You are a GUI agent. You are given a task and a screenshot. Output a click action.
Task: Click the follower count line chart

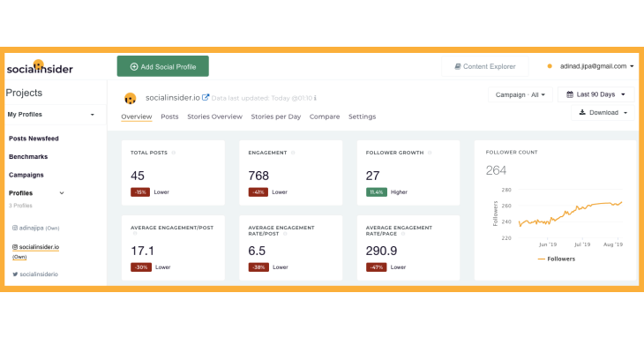(571, 214)
